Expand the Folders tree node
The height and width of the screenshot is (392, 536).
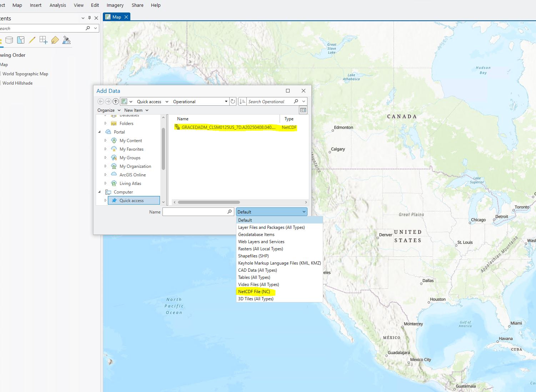coord(105,124)
